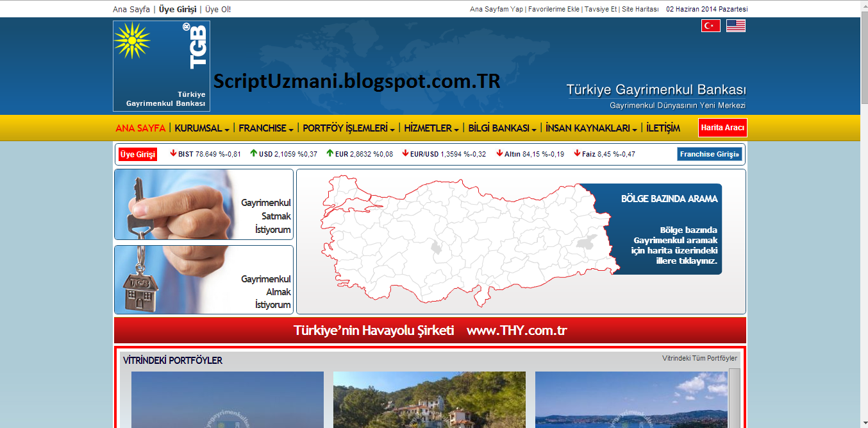
Task: Click the BIST red down arrow
Action: [x=173, y=153]
